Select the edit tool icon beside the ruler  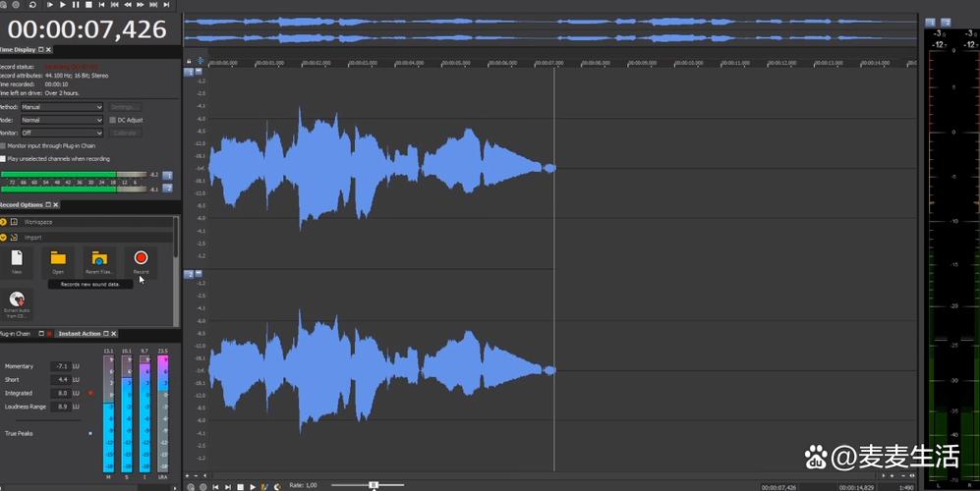(x=201, y=61)
